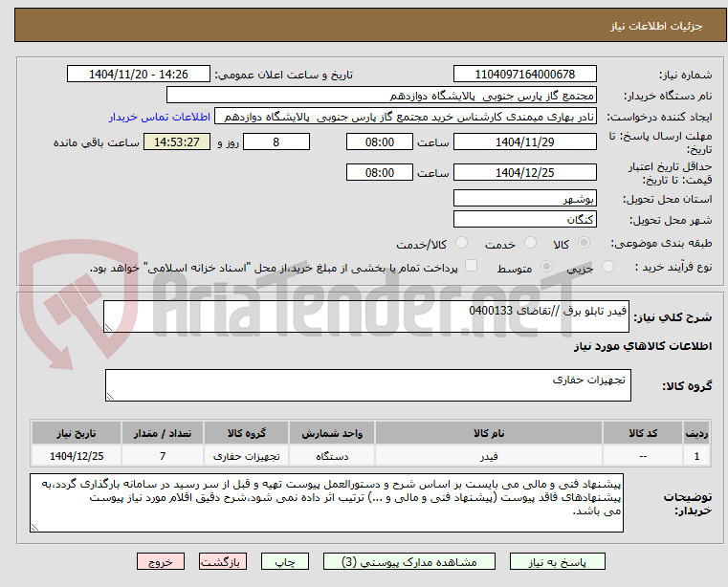Image resolution: width=728 pixels, height=587 pixels.
Task: Click the price validity time 08:00 field
Action: [x=380, y=173]
